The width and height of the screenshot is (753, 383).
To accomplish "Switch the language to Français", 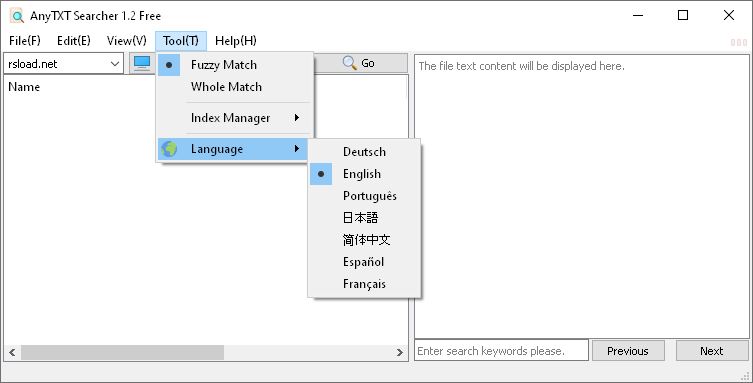I will (364, 284).
